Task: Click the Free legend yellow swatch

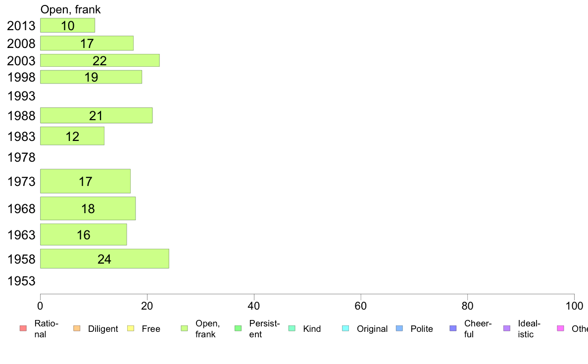Action: tap(131, 328)
